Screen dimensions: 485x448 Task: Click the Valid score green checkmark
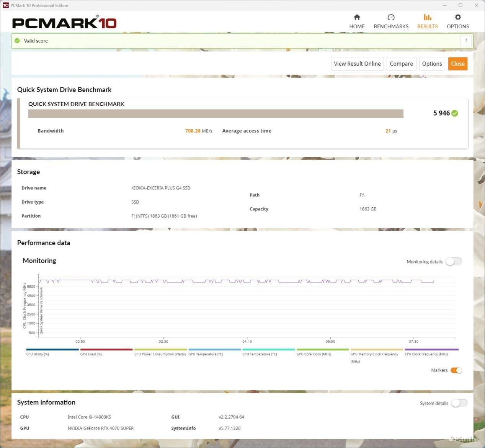[17, 41]
